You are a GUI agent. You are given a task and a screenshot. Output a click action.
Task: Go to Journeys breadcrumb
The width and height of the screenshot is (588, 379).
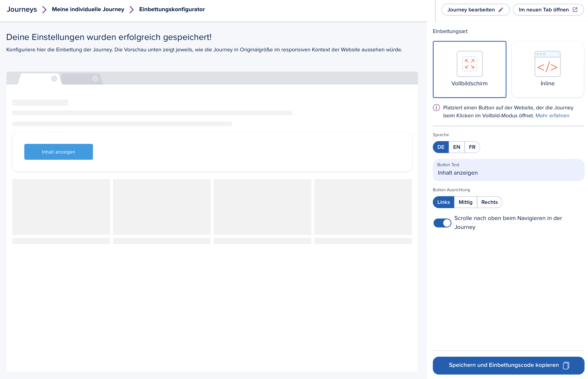coord(22,9)
